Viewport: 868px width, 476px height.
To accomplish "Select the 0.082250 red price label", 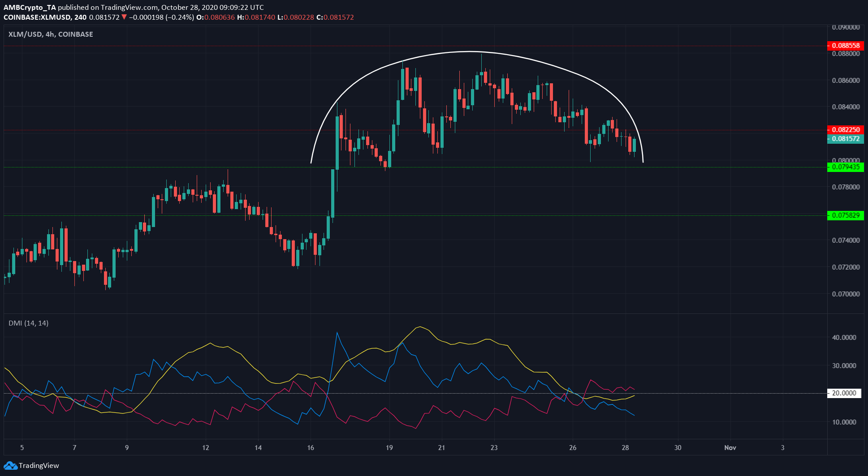I will (845, 130).
